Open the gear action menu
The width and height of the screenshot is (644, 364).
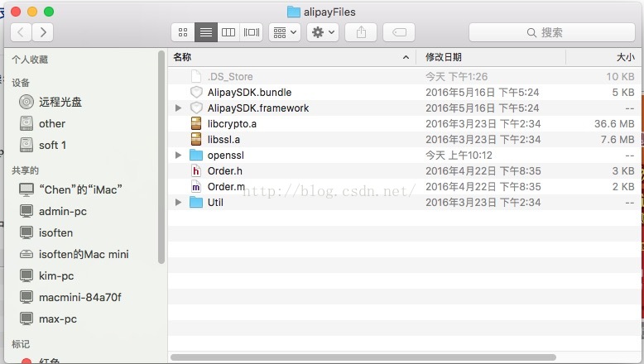coord(323,32)
